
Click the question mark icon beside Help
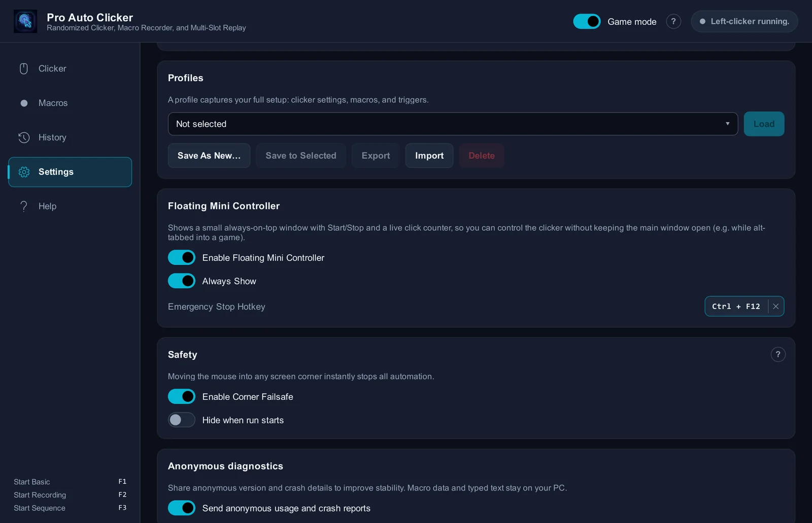(24, 206)
